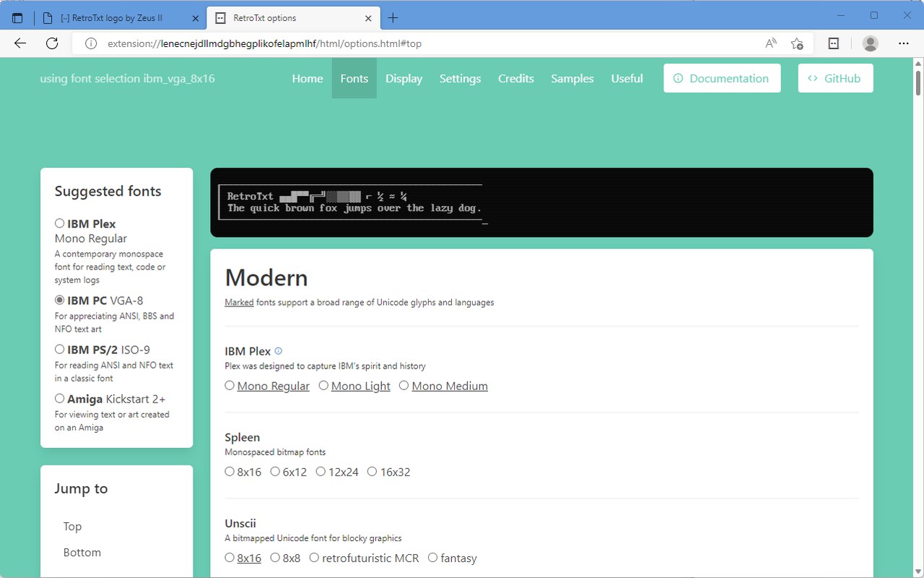
Task: Choose IBM Plex Mono Light radio
Action: [x=323, y=386]
